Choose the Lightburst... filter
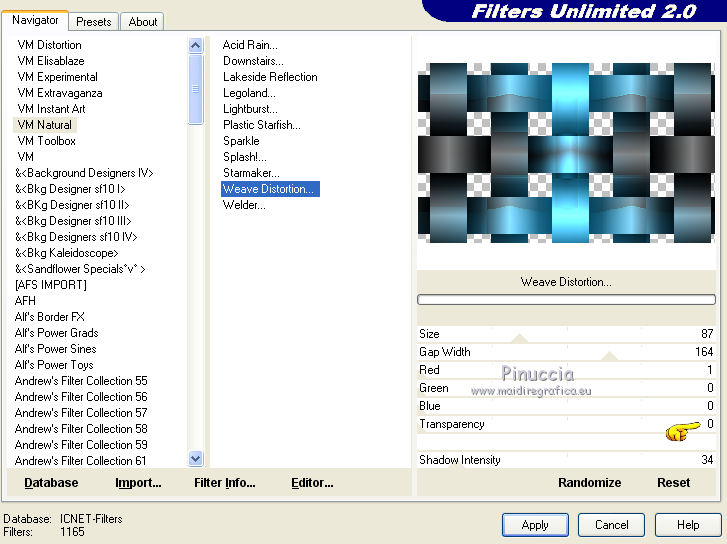 [250, 109]
